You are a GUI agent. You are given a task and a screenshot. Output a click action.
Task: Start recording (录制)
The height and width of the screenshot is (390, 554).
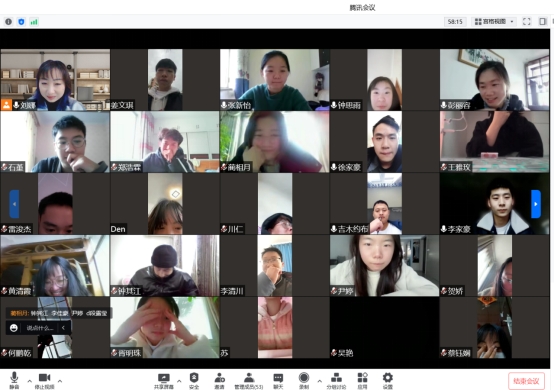(304, 380)
